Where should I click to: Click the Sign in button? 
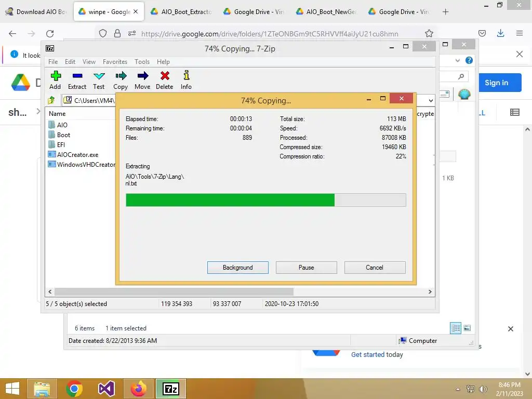[x=499, y=83]
